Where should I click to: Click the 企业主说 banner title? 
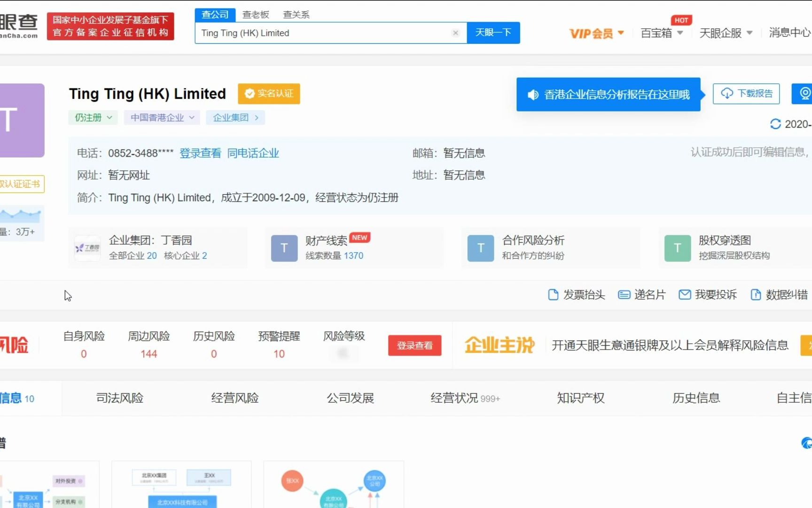pyautogui.click(x=500, y=345)
